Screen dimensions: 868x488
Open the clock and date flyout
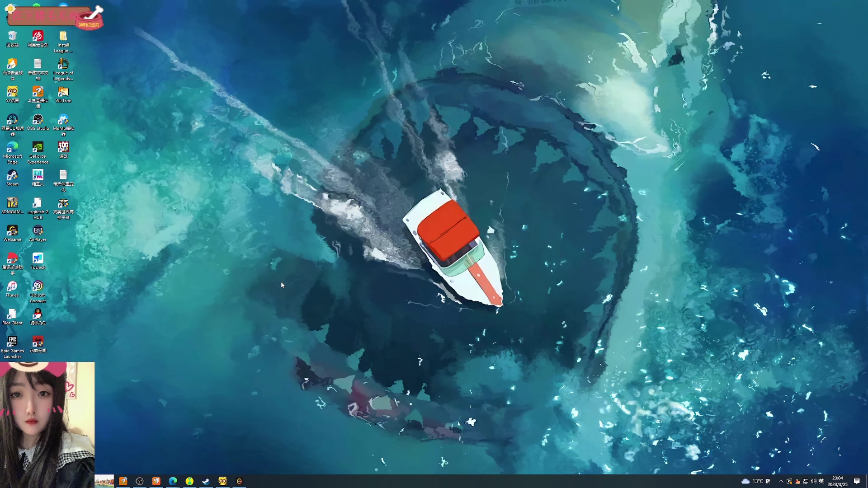click(x=837, y=481)
